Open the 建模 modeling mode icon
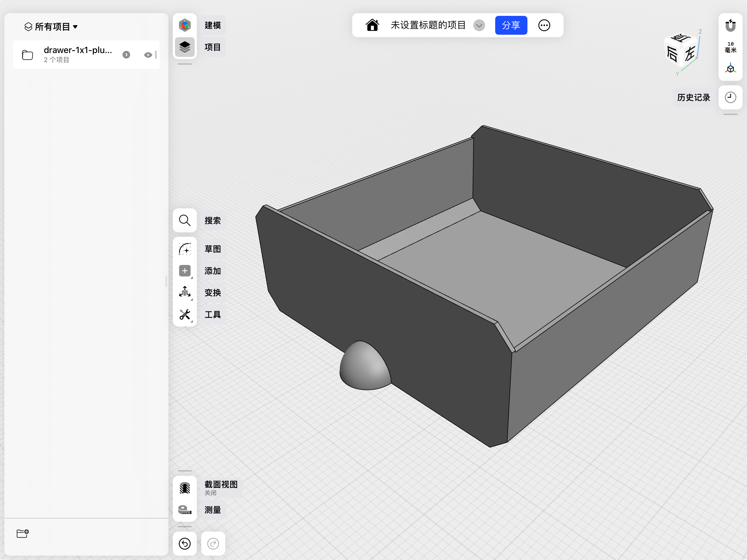This screenshot has width=747, height=560. pos(185,25)
